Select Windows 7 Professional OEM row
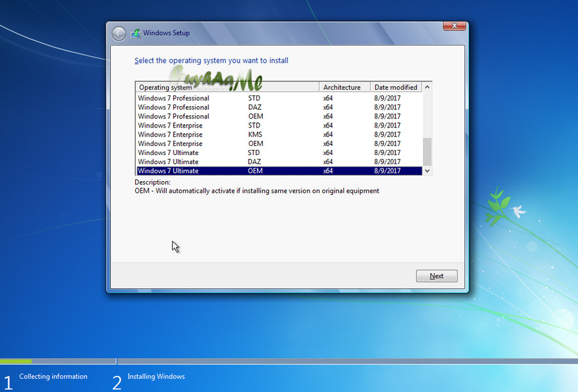 pos(279,116)
